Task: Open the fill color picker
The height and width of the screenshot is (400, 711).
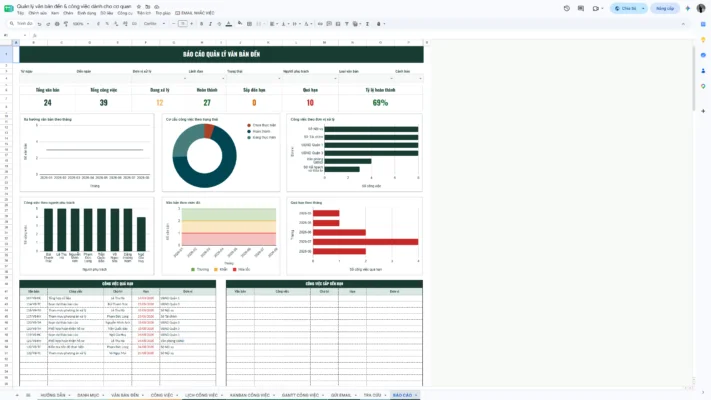Action: pyautogui.click(x=240, y=24)
